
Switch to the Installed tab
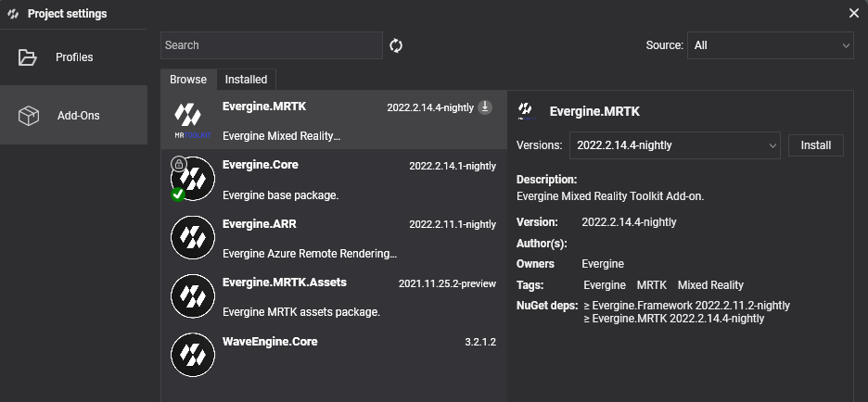pos(246,80)
